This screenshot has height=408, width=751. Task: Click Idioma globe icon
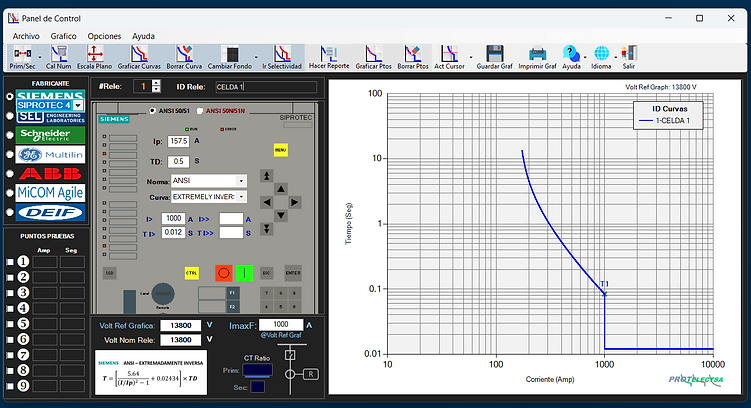[x=601, y=57]
